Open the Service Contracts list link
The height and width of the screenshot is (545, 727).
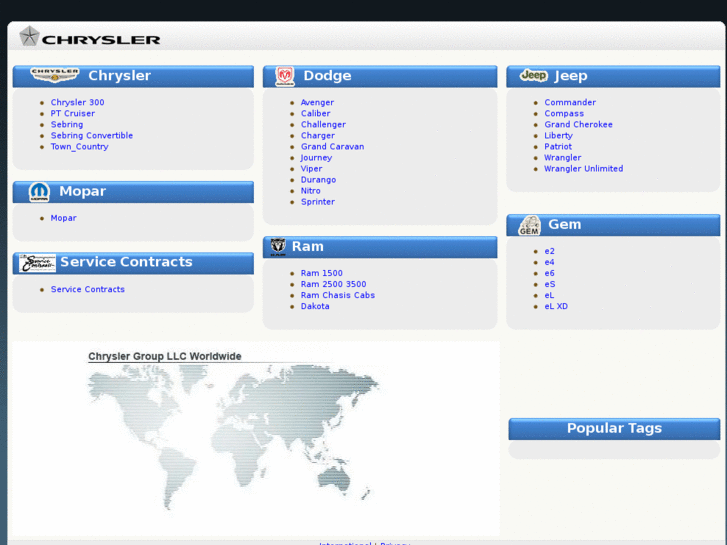88,289
